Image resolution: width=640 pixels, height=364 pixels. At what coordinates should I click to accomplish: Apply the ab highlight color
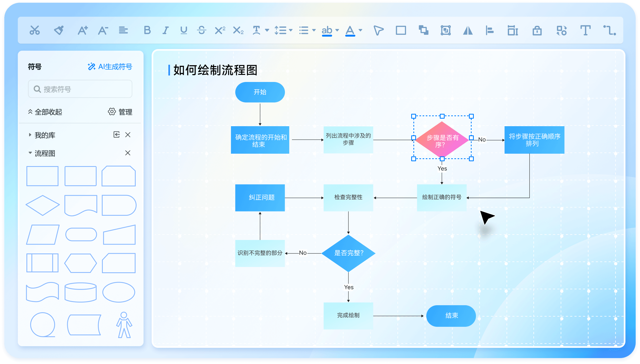pyautogui.click(x=327, y=31)
